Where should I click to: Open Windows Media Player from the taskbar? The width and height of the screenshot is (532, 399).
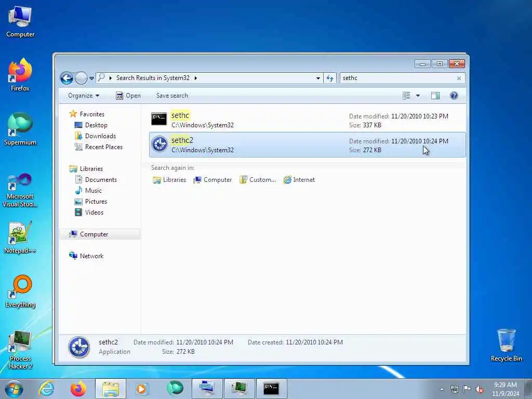coord(142,389)
